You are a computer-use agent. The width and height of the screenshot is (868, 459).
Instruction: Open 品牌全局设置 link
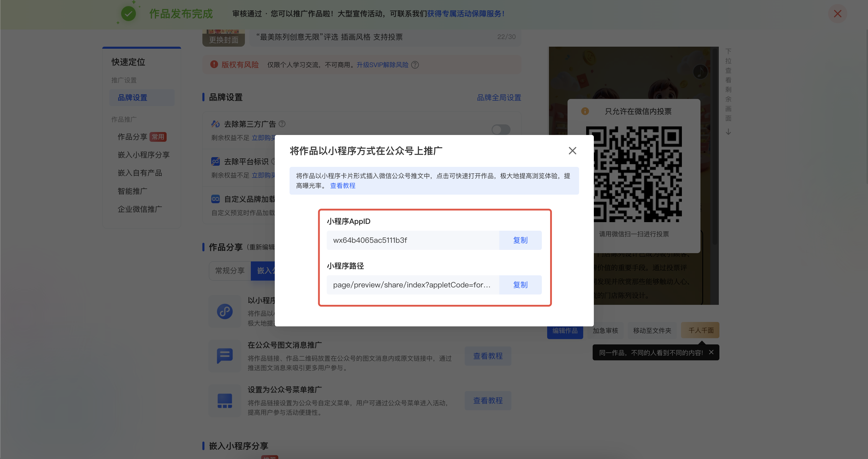click(499, 98)
